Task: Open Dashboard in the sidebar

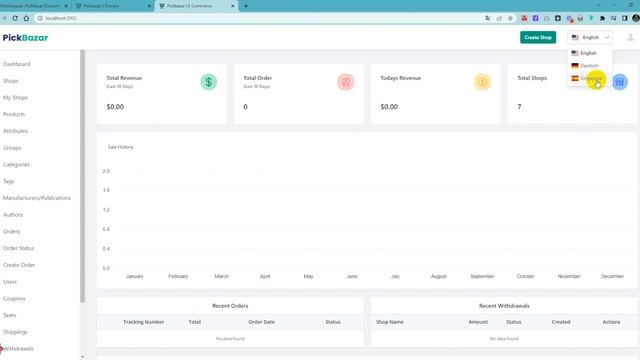Action: (17, 64)
